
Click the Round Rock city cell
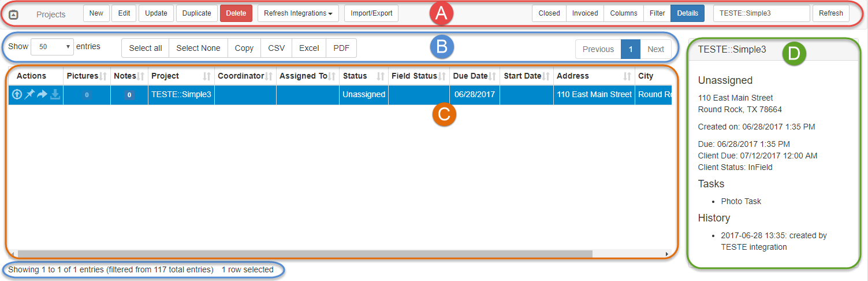click(654, 94)
